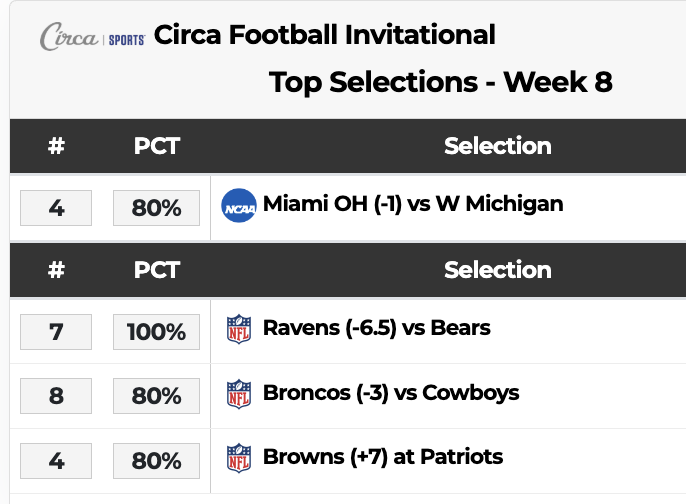Click the 80% box for Miami OH
The image size is (686, 504).
(x=157, y=208)
